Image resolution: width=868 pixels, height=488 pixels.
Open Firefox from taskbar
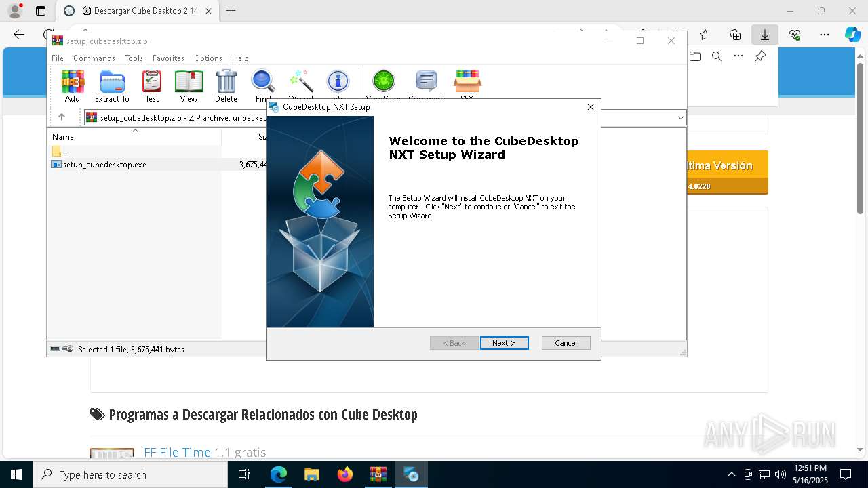pos(345,474)
